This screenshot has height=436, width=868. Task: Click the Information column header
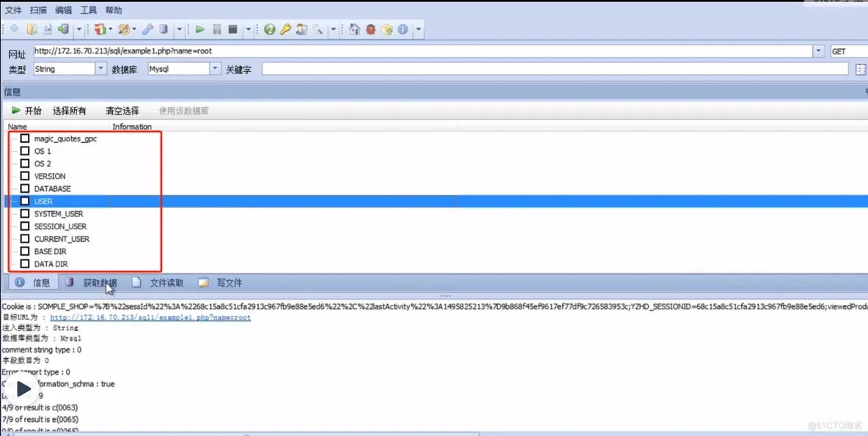pos(282,127)
